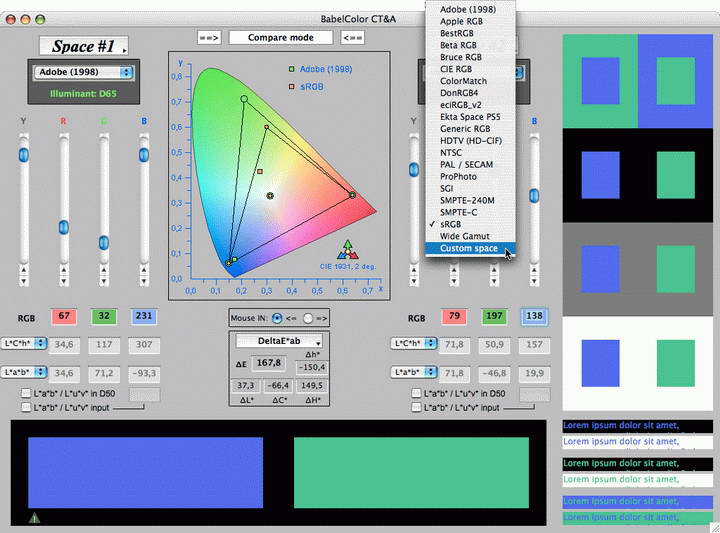Select 'ProPhoto' in the color space menu

click(460, 177)
